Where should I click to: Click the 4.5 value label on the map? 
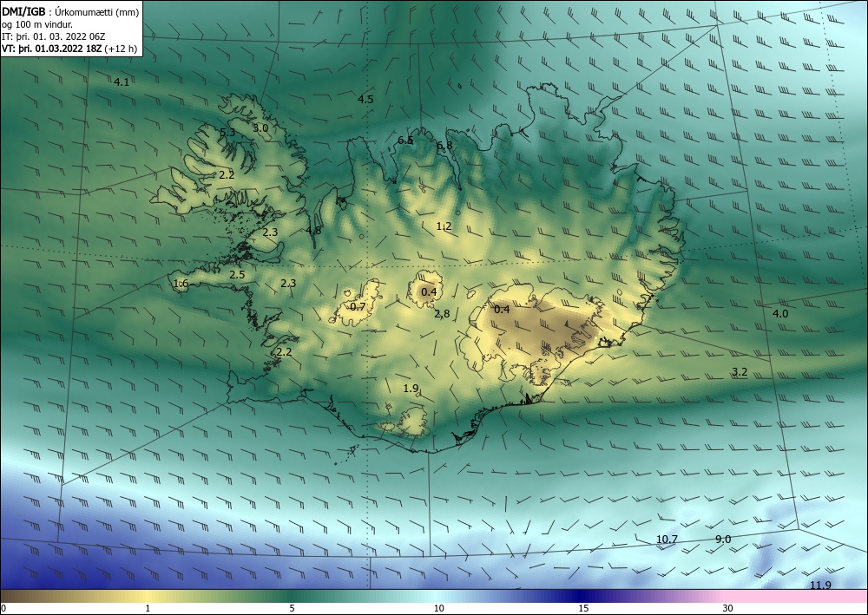coord(365,100)
